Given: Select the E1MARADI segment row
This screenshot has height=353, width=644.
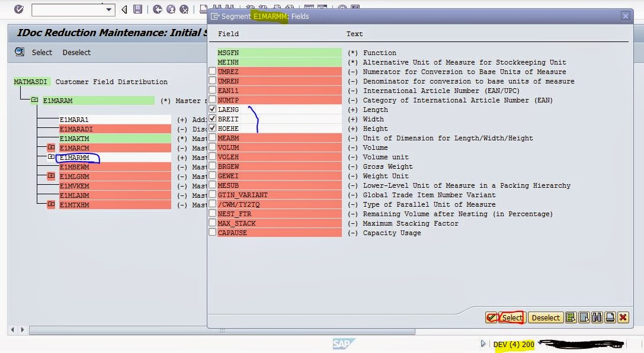Looking at the screenshot, I should [x=115, y=129].
